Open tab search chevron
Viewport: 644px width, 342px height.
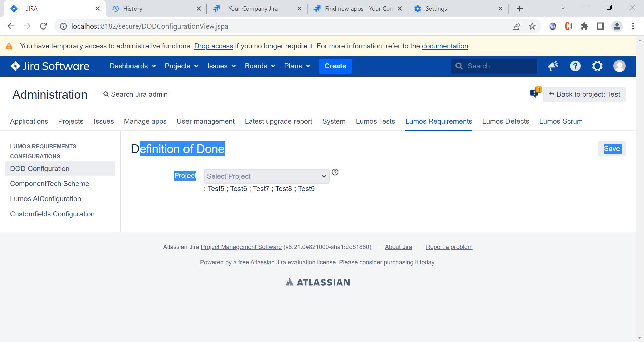(563, 7)
